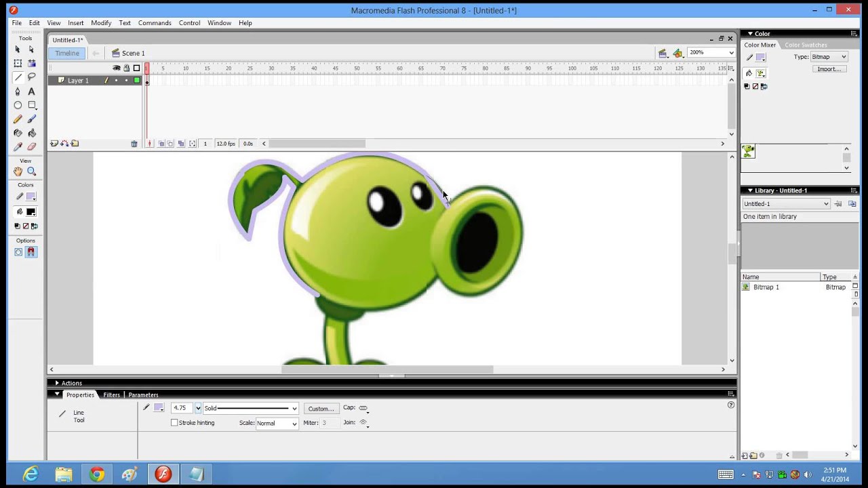The width and height of the screenshot is (868, 488).
Task: Open the Modify menu
Action: coord(101,23)
